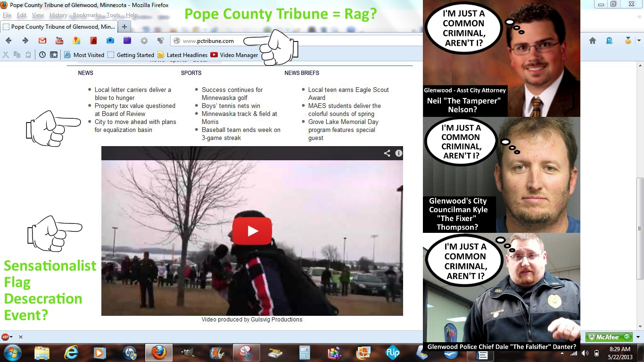Click the NEWS section heading
Image resolution: width=644 pixels, height=362 pixels.
[x=86, y=73]
